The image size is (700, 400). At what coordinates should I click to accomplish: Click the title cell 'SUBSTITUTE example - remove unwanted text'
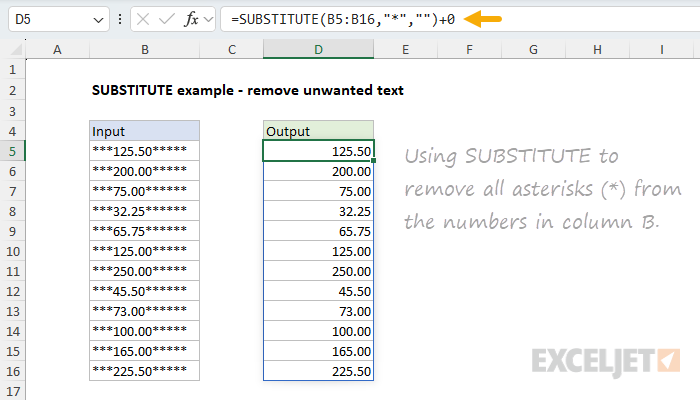coord(248,90)
